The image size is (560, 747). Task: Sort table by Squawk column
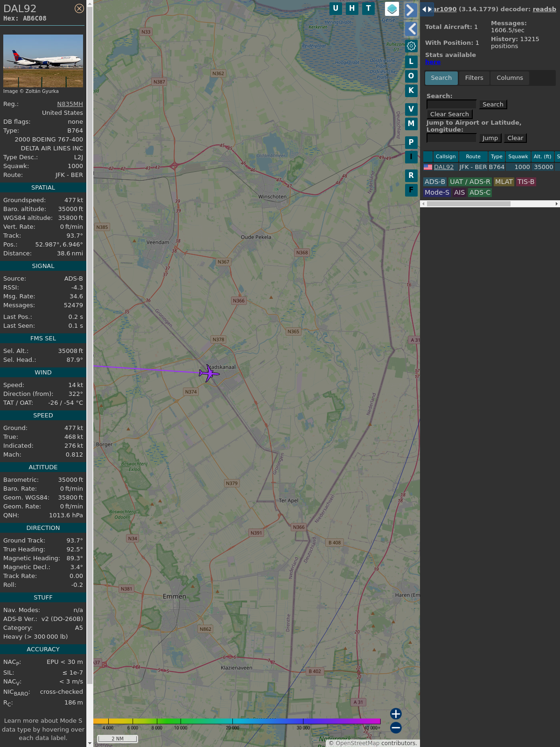518,156
